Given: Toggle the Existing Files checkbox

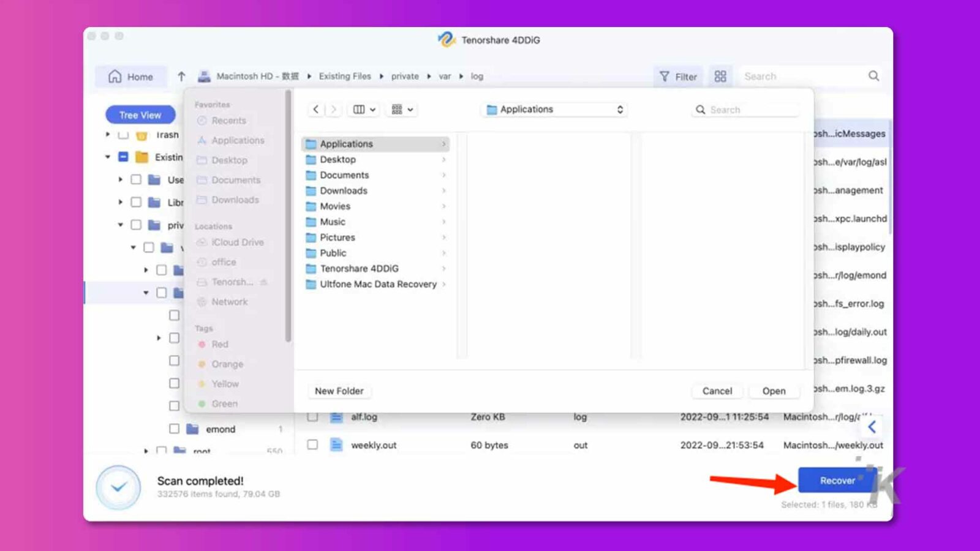Looking at the screenshot, I should (x=123, y=157).
